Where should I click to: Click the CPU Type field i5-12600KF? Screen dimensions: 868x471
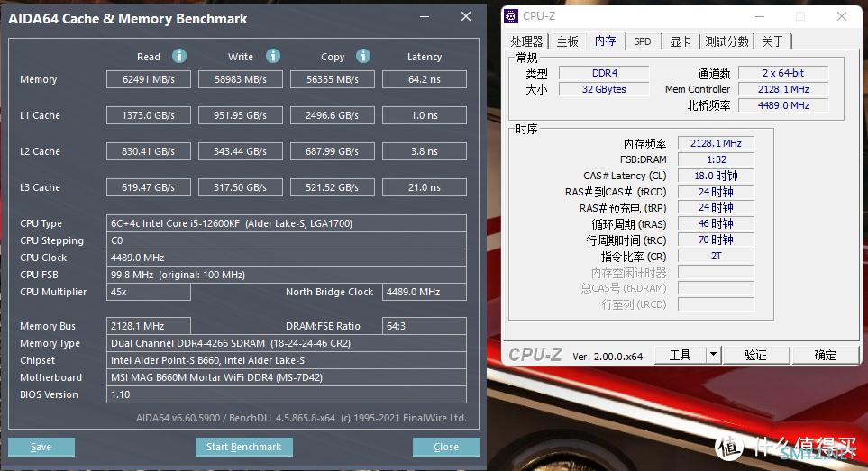[287, 223]
